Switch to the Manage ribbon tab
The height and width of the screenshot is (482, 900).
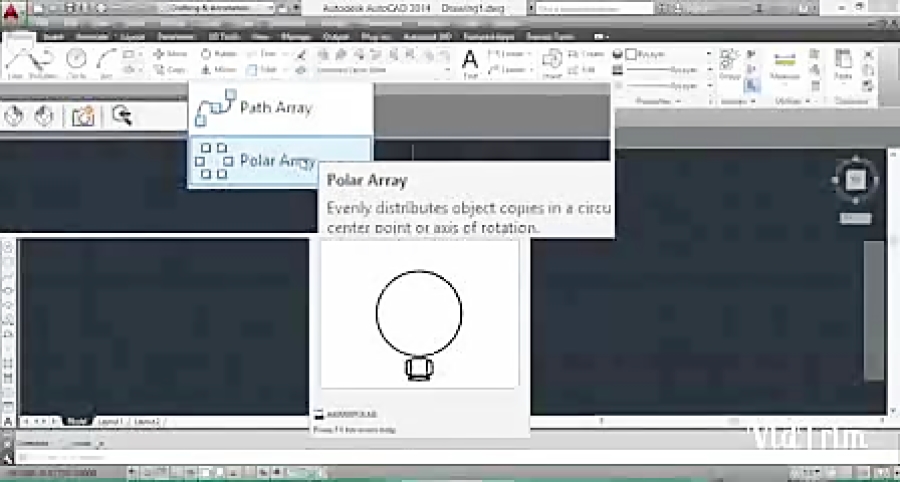pos(296,36)
